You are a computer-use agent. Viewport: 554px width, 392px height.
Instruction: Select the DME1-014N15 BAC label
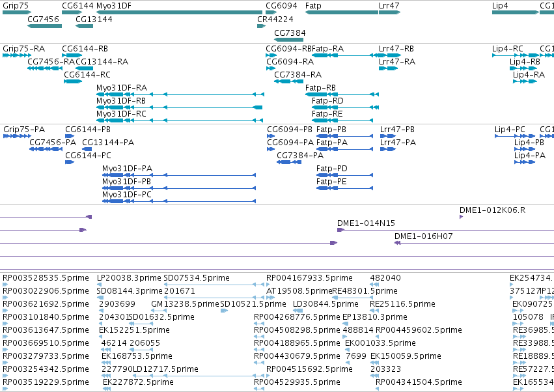[366, 223]
